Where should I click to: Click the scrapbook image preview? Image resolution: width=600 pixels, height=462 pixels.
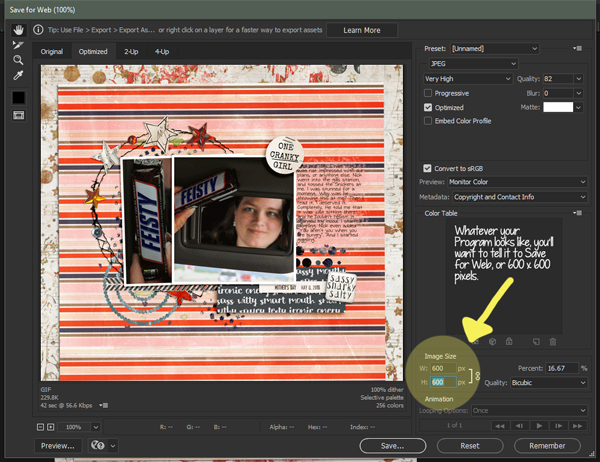222,223
